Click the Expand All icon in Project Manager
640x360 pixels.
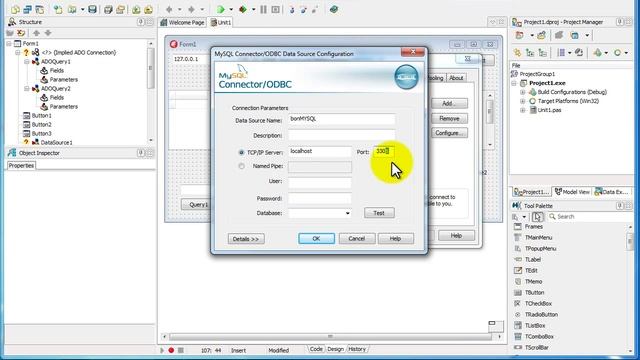click(x=530, y=53)
